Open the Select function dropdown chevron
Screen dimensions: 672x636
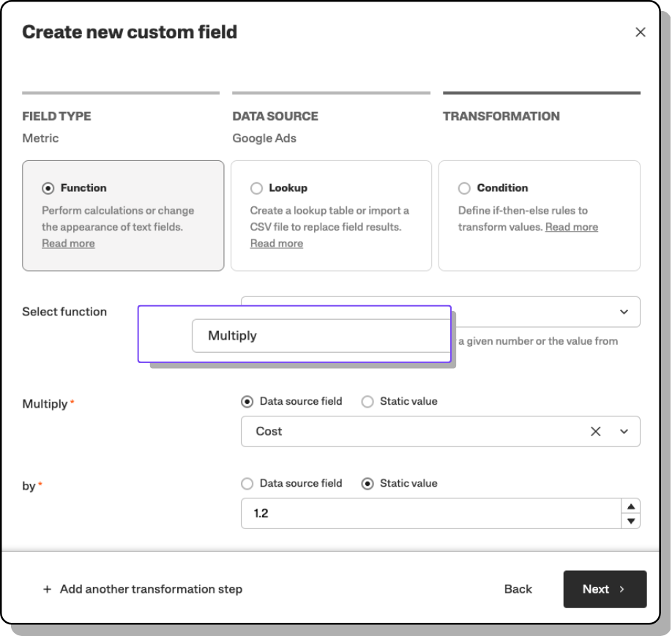coord(624,312)
